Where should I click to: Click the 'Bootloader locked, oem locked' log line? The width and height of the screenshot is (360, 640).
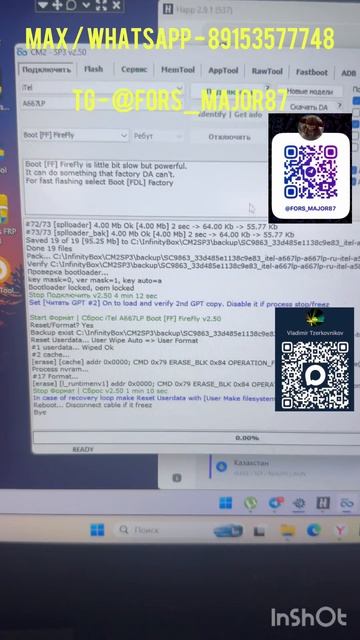point(81,288)
